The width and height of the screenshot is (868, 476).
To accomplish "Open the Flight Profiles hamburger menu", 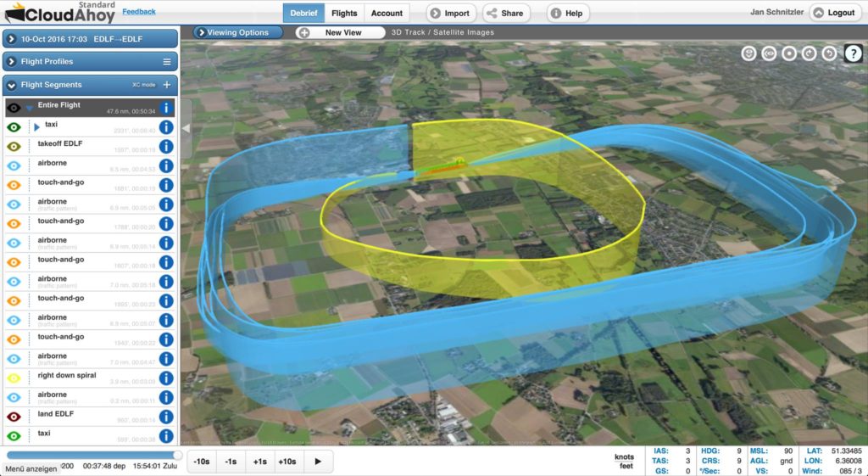I will point(167,62).
